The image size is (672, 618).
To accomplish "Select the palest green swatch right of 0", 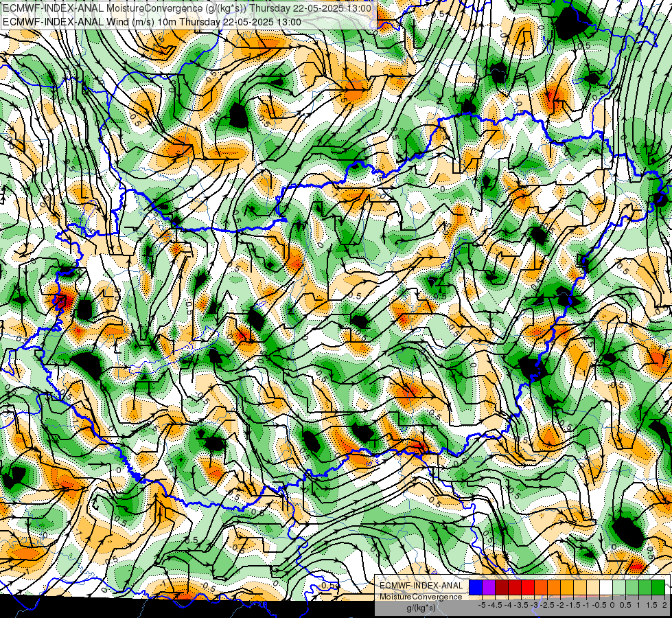I will pos(619,587).
